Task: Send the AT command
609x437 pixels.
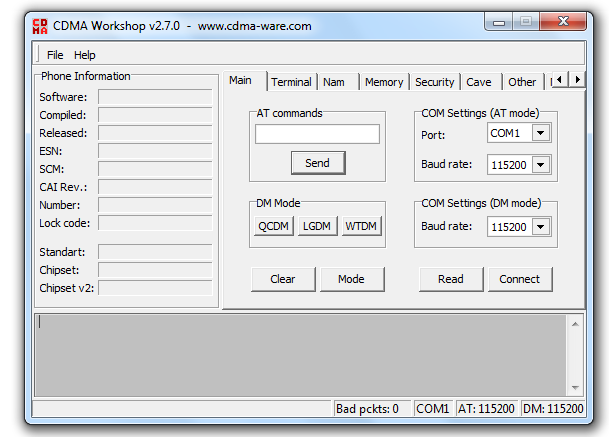Action: click(x=318, y=163)
